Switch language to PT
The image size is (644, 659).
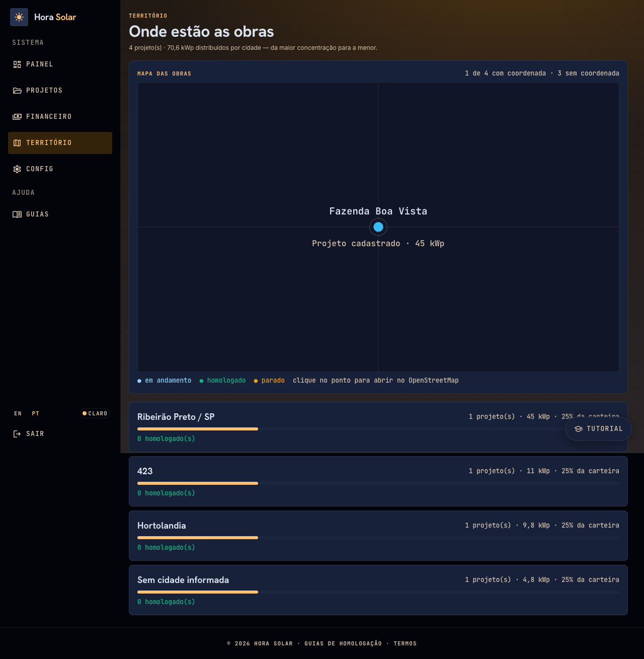[36, 414]
